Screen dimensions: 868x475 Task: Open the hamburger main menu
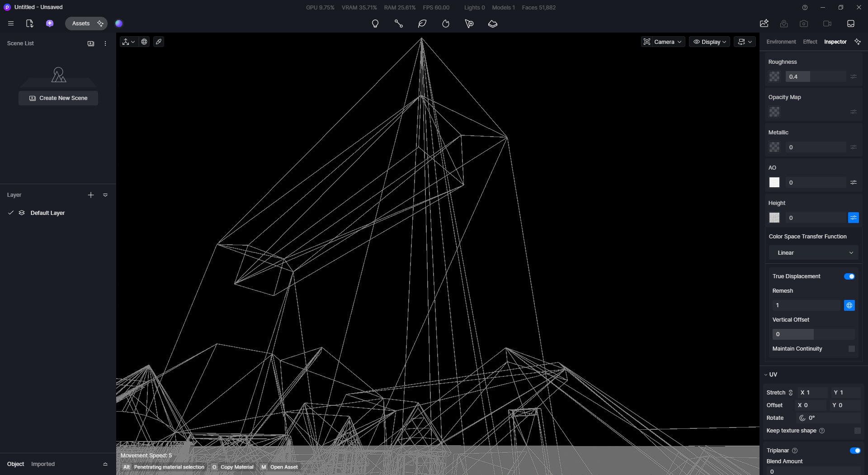click(x=11, y=24)
